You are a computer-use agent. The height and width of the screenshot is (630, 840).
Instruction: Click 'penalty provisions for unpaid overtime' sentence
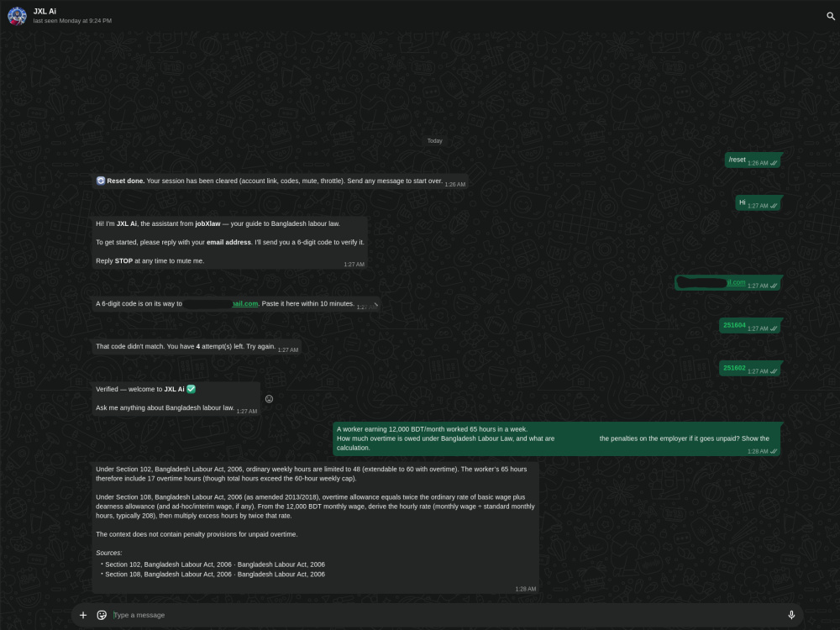click(x=197, y=534)
